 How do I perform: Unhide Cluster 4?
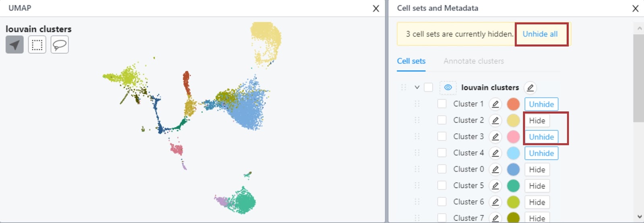click(x=541, y=153)
